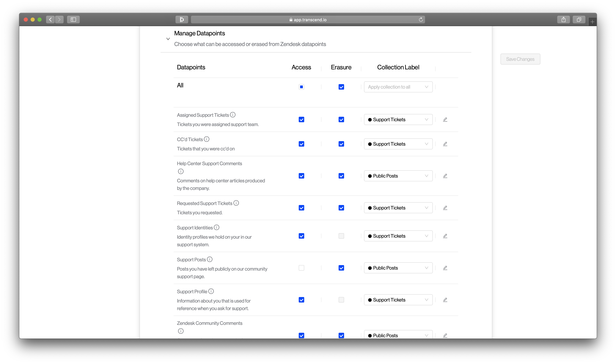Click the browser back arrow
This screenshot has height=364, width=616.
click(50, 20)
